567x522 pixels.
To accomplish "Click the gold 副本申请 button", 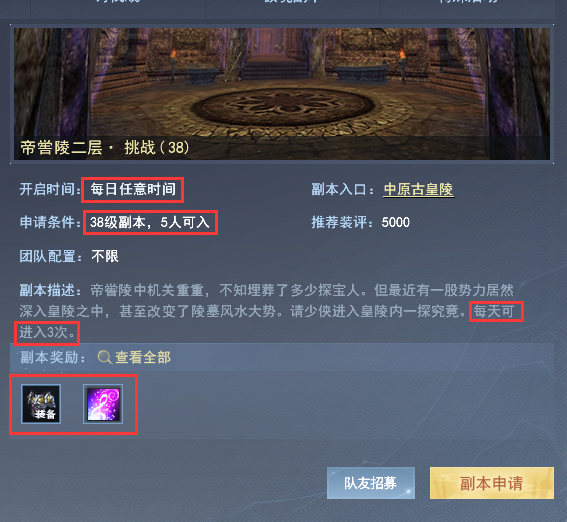I will click(492, 483).
